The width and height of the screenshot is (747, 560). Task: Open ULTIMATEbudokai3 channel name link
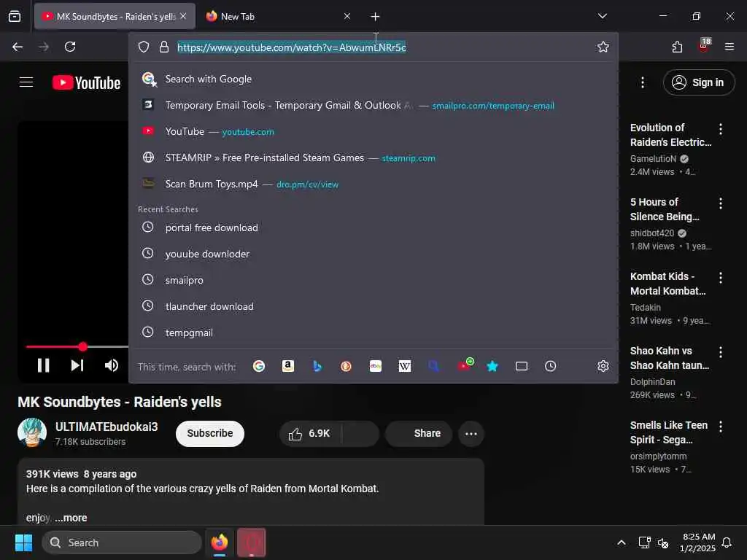coord(107,427)
